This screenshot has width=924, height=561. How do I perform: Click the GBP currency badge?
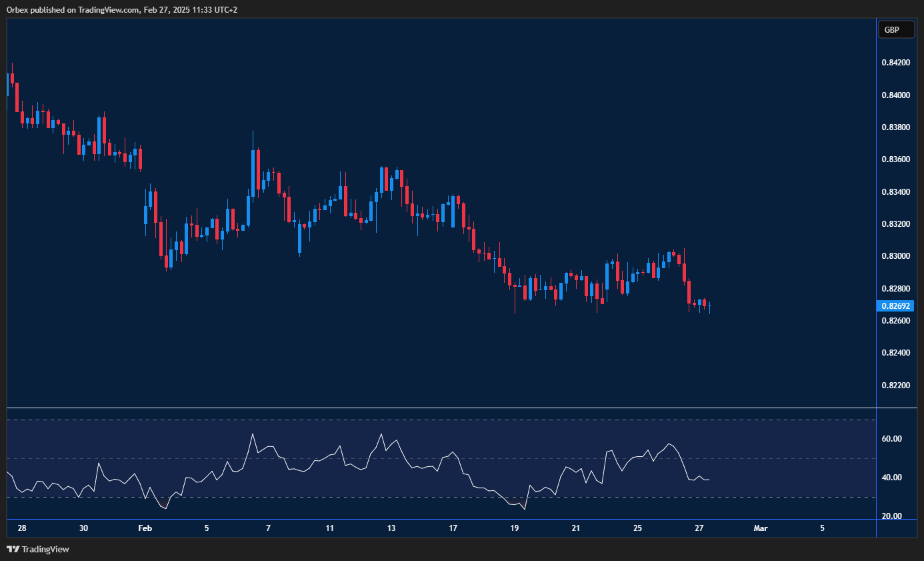point(896,29)
